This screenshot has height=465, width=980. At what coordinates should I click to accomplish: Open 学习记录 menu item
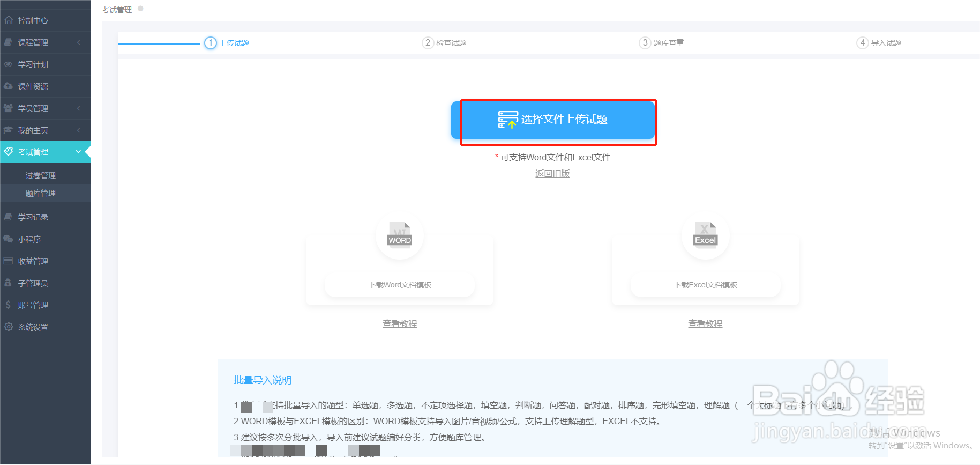coord(46,217)
